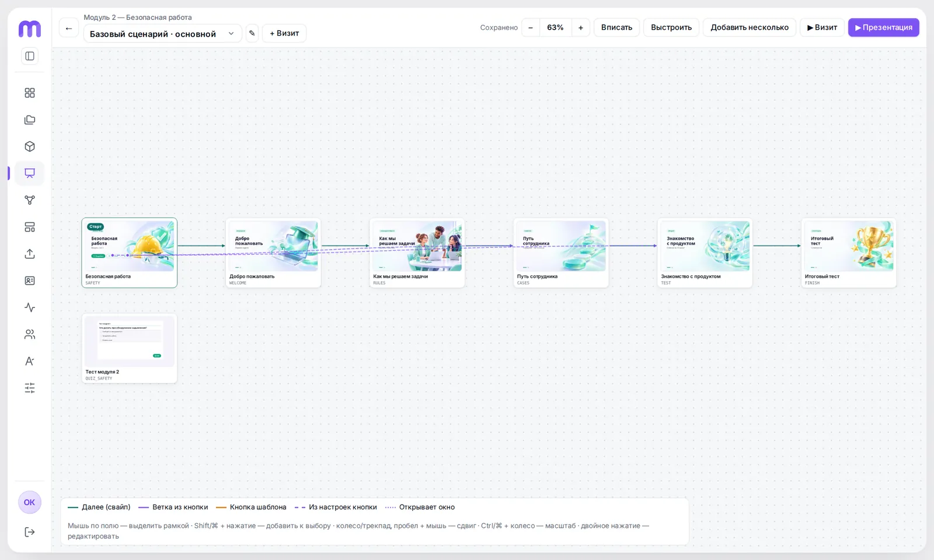This screenshot has height=560, width=934.
Task: Click Добавить несколько button
Action: (750, 27)
